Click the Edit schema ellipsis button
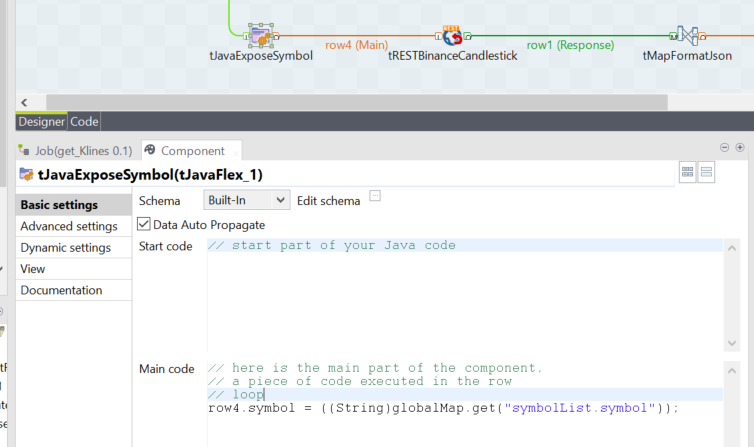 click(x=375, y=196)
